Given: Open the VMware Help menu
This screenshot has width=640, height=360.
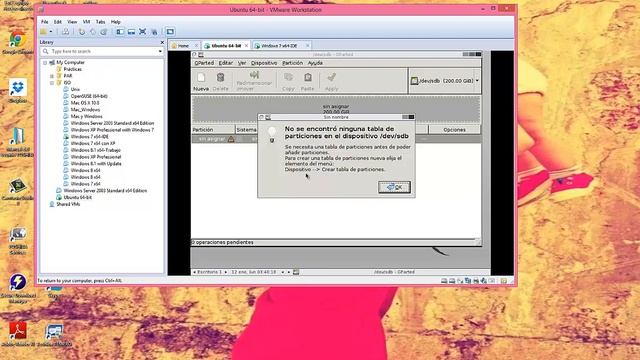Looking at the screenshot, I should (x=116, y=22).
